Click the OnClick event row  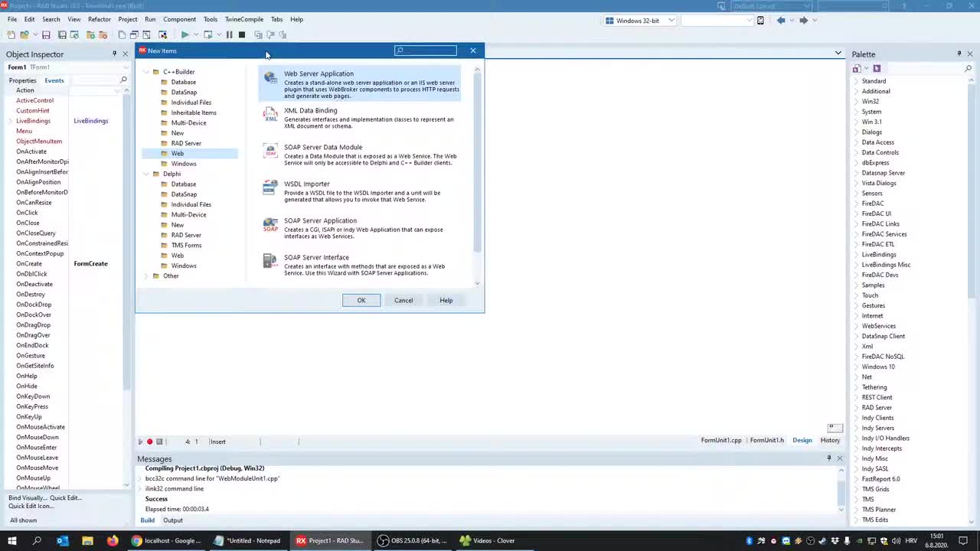(x=67, y=213)
